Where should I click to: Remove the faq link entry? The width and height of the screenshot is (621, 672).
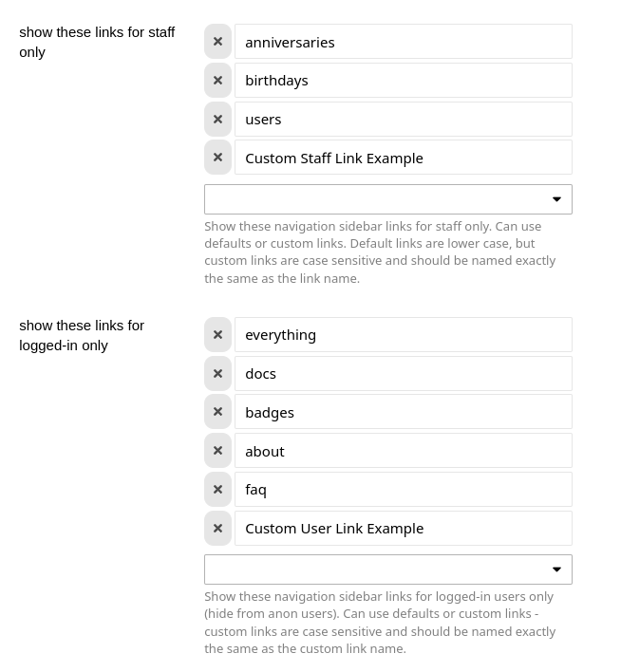pyautogui.click(x=217, y=490)
